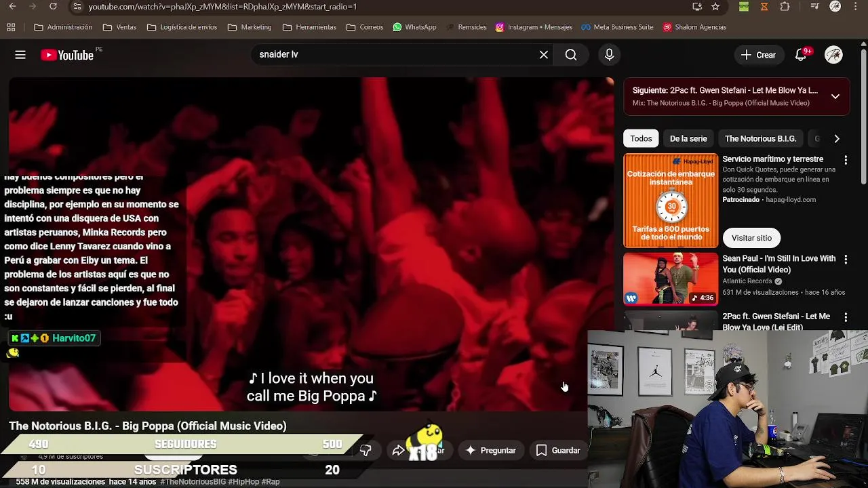Open the Ventas bookmark folder
The width and height of the screenshot is (868, 488).
pos(119,27)
